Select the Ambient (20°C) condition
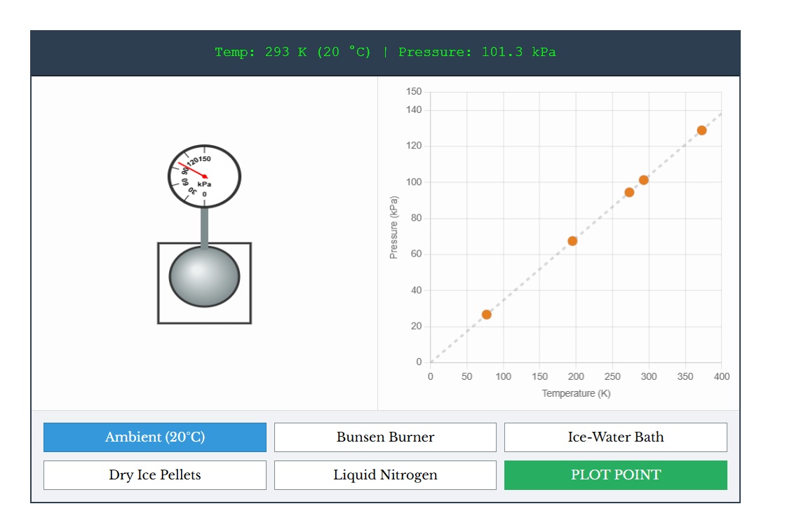The image size is (801, 532). (155, 437)
